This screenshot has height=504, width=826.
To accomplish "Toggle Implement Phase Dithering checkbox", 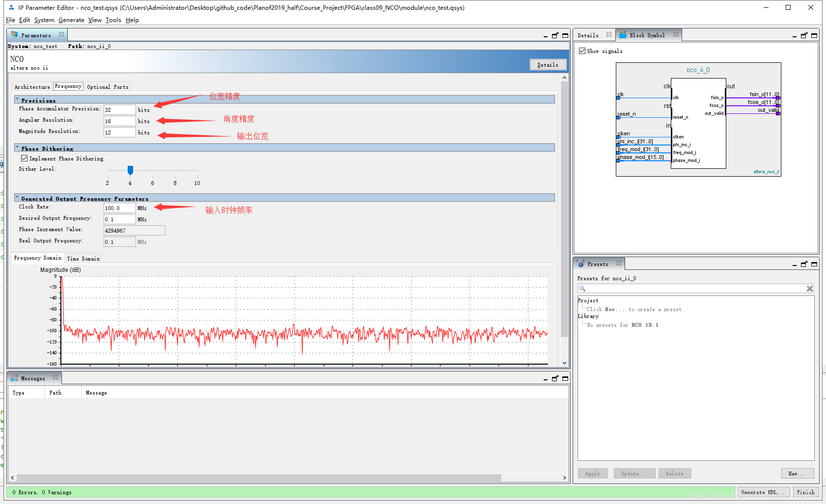I will 24,159.
